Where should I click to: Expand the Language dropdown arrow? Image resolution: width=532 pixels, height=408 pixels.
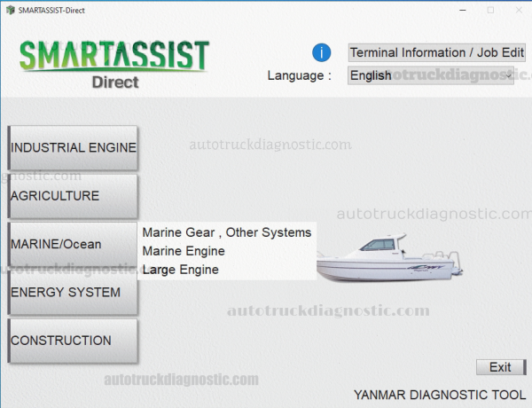(509, 75)
